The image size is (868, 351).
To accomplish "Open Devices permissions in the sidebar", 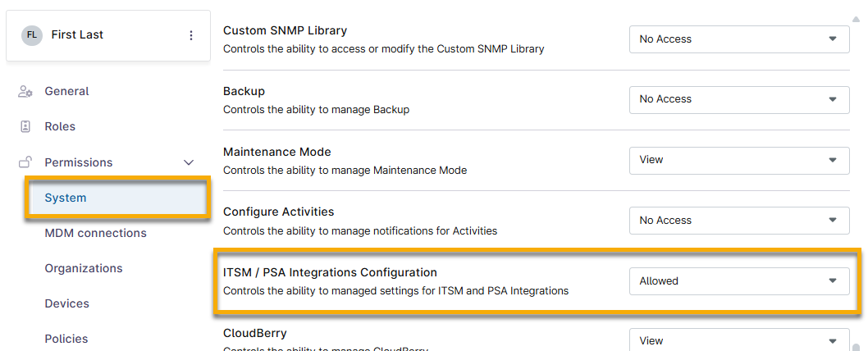I will pos(66,303).
